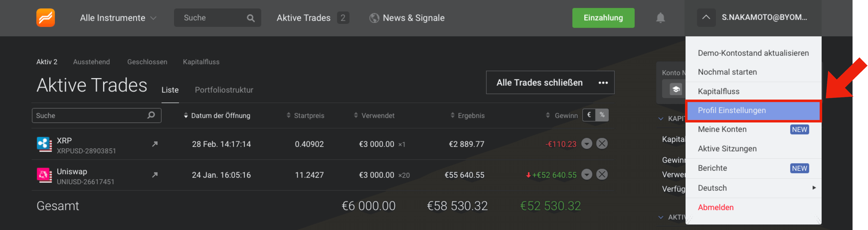Select Abmelden from the account menu

click(715, 207)
